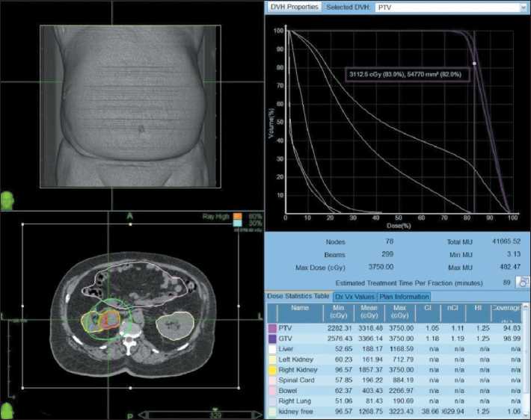Open the Plan Information tab

pyautogui.click(x=403, y=297)
